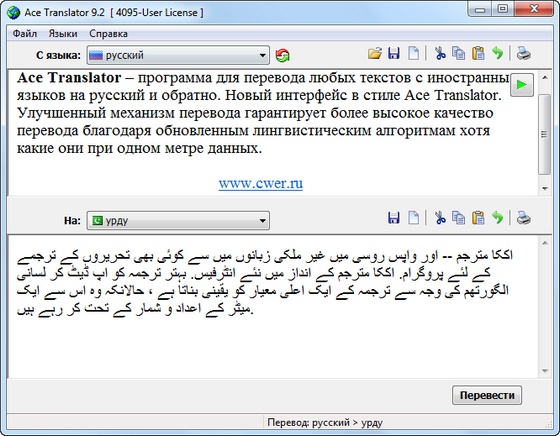The height and width of the screenshot is (436, 560).
Task: Close the Ace Translator window
Action: click(x=534, y=9)
